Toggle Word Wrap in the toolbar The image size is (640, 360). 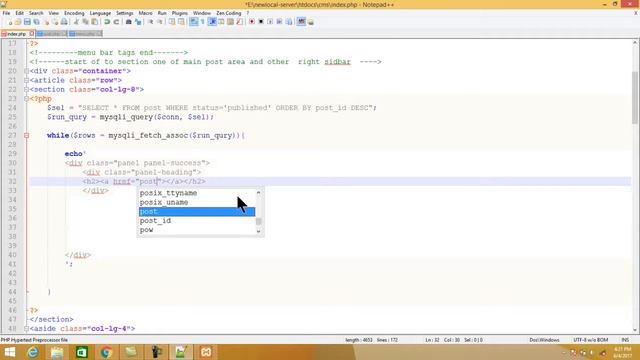(x=193, y=22)
